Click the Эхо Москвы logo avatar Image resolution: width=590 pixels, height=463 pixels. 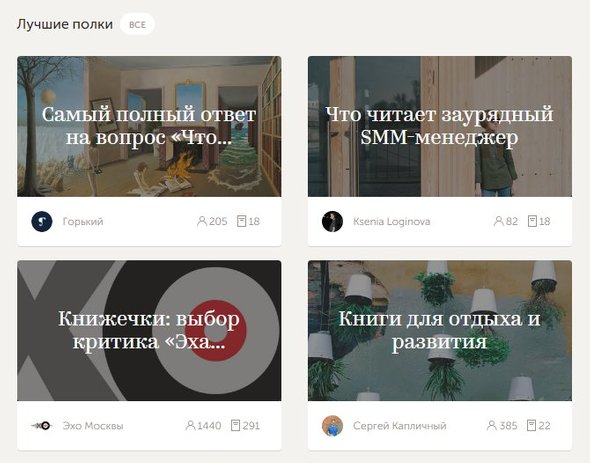point(42,426)
